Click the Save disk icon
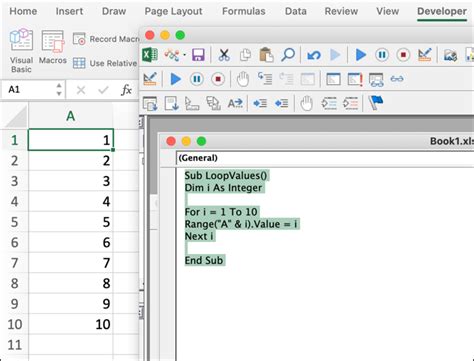 coord(198,55)
